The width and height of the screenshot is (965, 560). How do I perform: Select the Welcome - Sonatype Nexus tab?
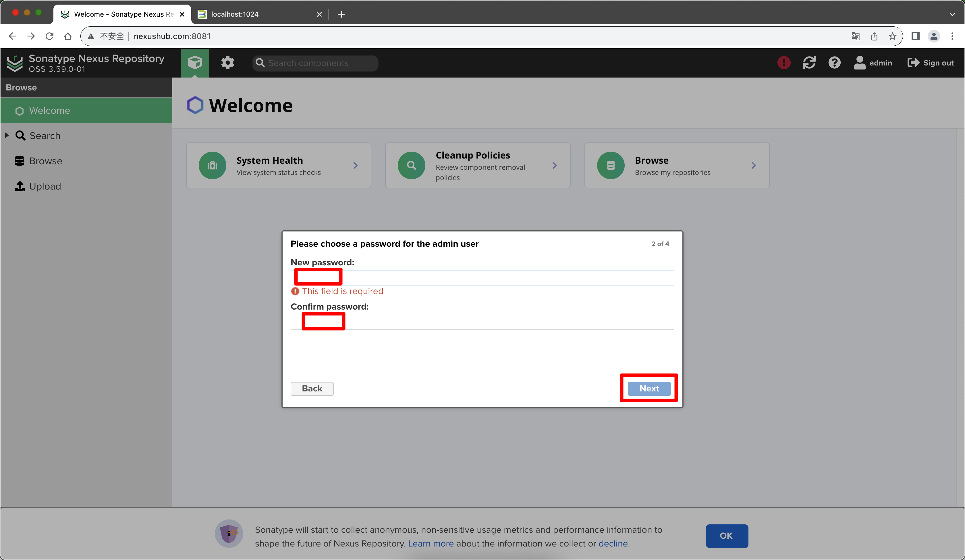123,14
